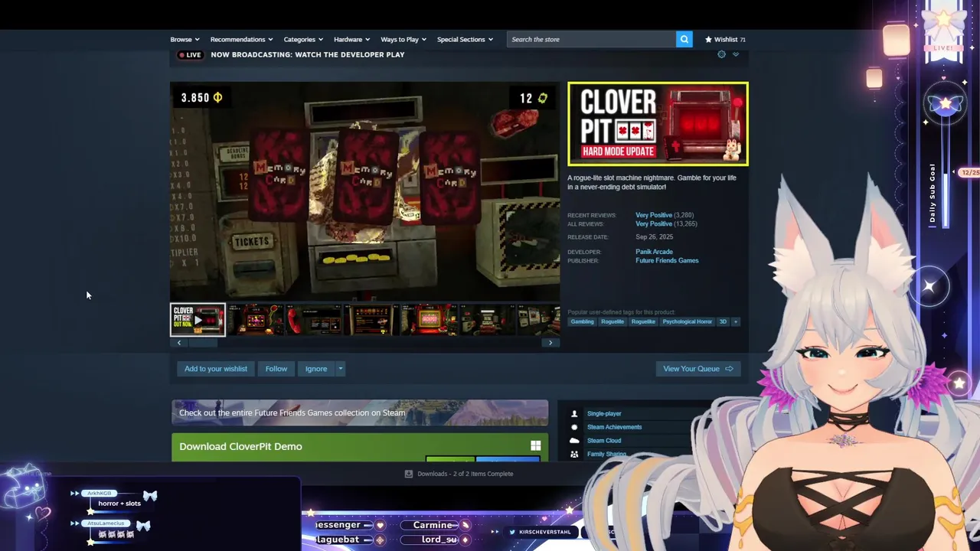This screenshot has width=980, height=551.
Task: Click the thumbnail strip scrollbar handle
Action: coord(203,343)
